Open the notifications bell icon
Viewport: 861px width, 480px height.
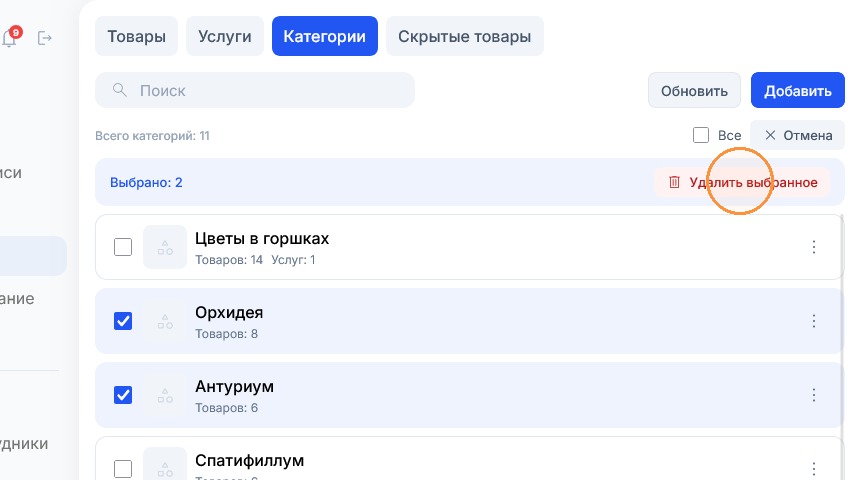pyautogui.click(x=9, y=38)
